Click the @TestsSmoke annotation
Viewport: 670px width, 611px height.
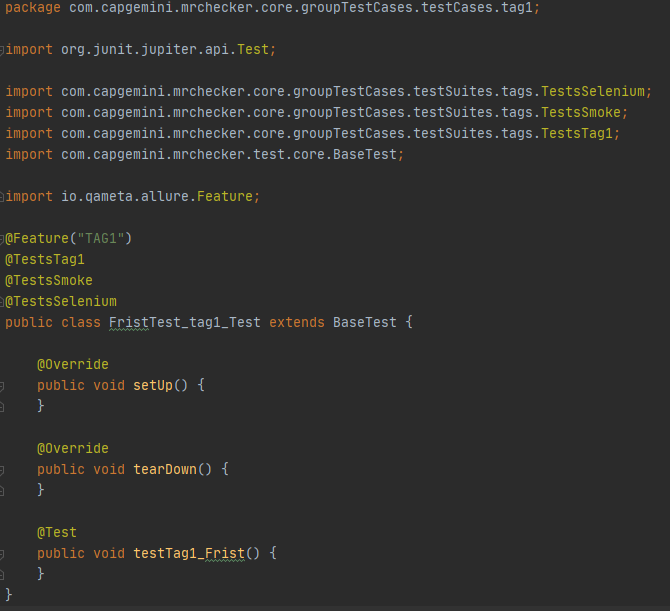click(x=49, y=280)
